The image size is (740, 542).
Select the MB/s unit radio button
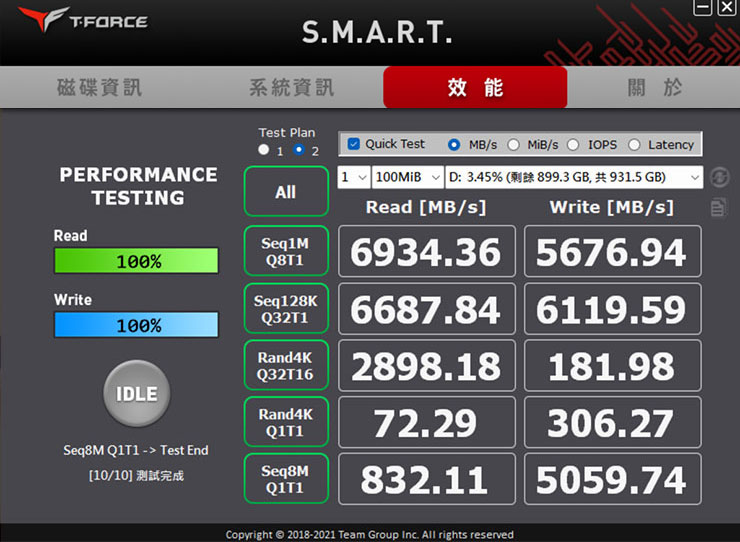point(454,144)
